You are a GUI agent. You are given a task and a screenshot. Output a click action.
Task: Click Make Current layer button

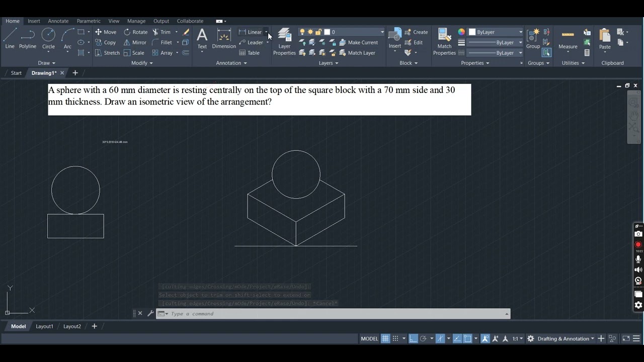(358, 42)
